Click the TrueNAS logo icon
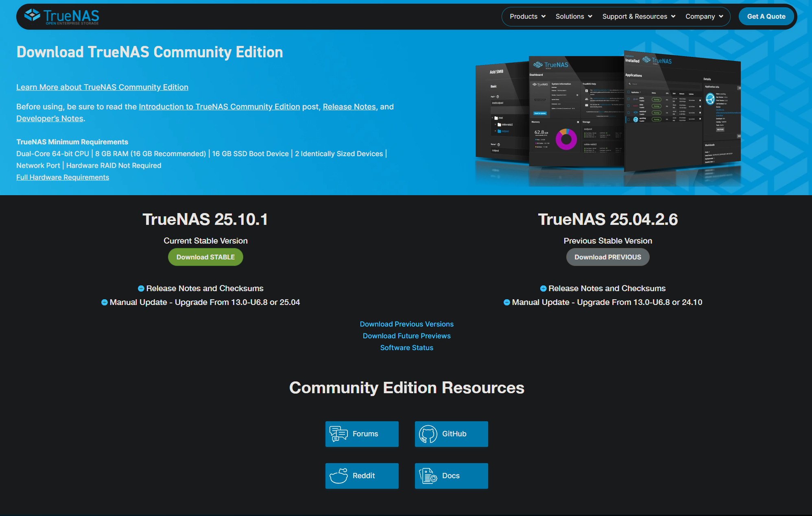 point(32,15)
